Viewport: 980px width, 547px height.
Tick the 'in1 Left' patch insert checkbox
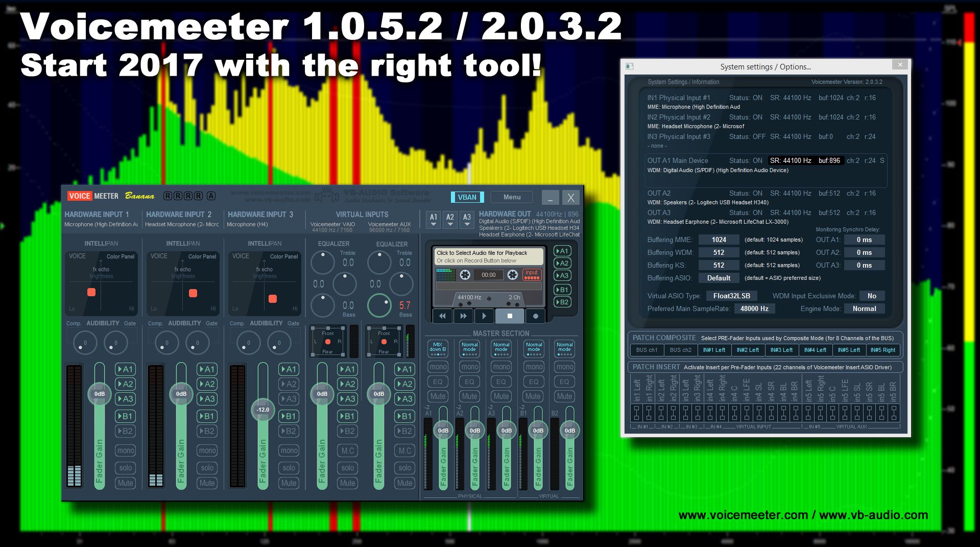(636, 413)
